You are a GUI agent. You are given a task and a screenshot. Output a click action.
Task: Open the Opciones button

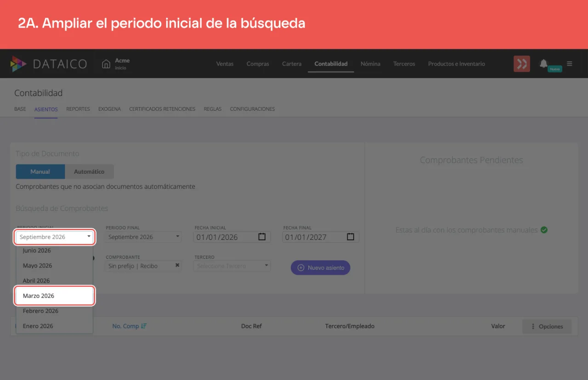(547, 327)
